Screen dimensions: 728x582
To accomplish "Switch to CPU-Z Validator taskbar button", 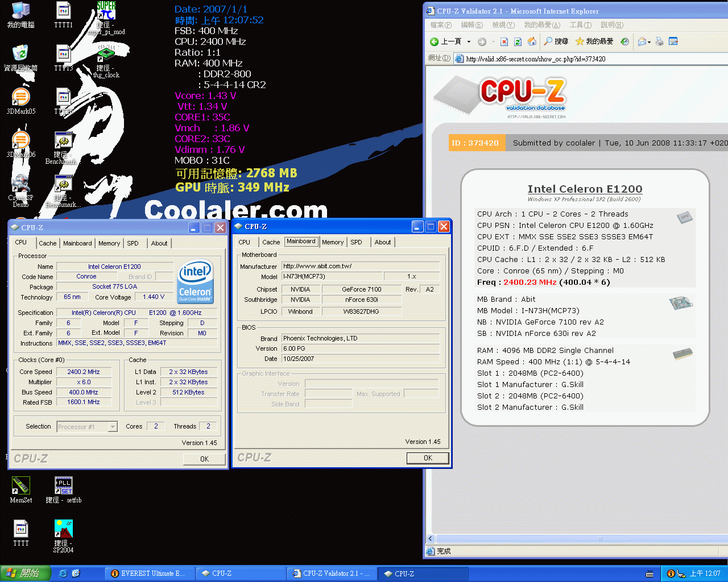I will [x=331, y=573].
